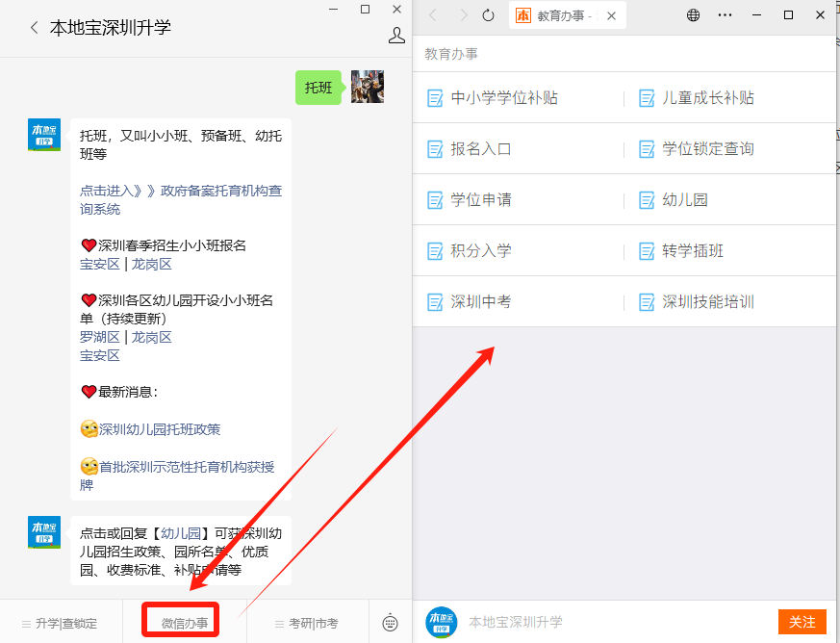The height and width of the screenshot is (643, 840).
Task: Maximize the browser window
Action: coord(788,15)
